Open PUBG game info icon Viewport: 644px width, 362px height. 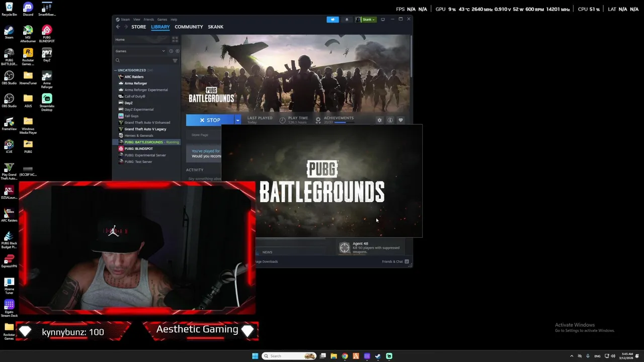(x=390, y=120)
